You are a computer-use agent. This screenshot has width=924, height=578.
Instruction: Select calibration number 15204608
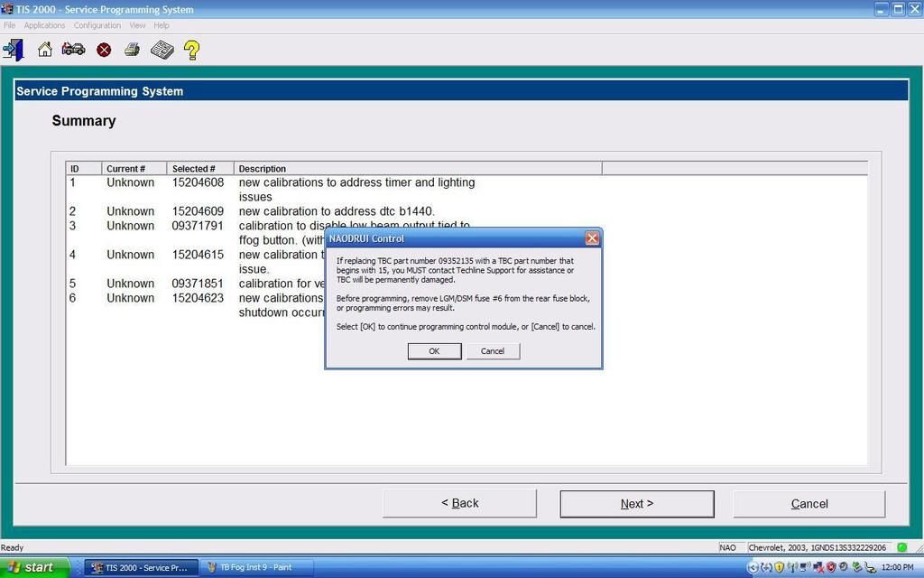click(198, 182)
